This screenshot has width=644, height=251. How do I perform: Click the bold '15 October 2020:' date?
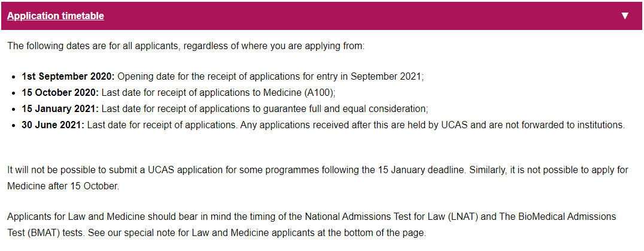60,93
